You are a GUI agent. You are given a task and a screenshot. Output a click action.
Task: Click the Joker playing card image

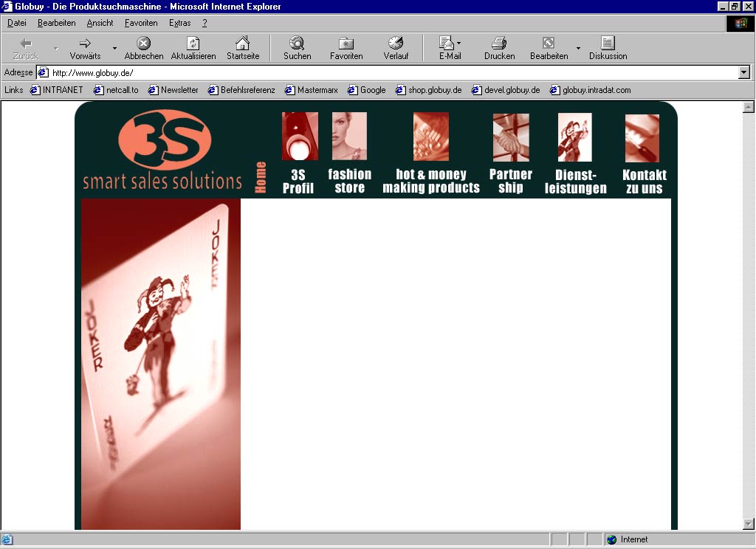tap(160, 364)
